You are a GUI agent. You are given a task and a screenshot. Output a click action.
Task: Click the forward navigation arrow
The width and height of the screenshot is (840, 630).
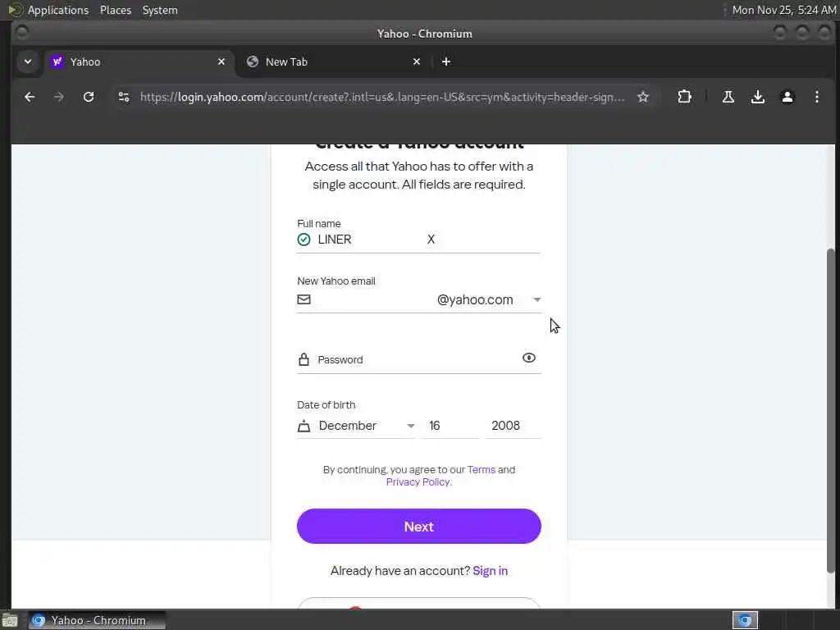pos(59,97)
